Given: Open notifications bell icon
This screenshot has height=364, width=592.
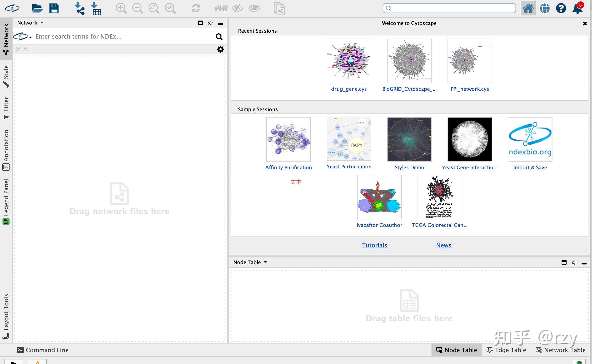Looking at the screenshot, I should tap(577, 9).
